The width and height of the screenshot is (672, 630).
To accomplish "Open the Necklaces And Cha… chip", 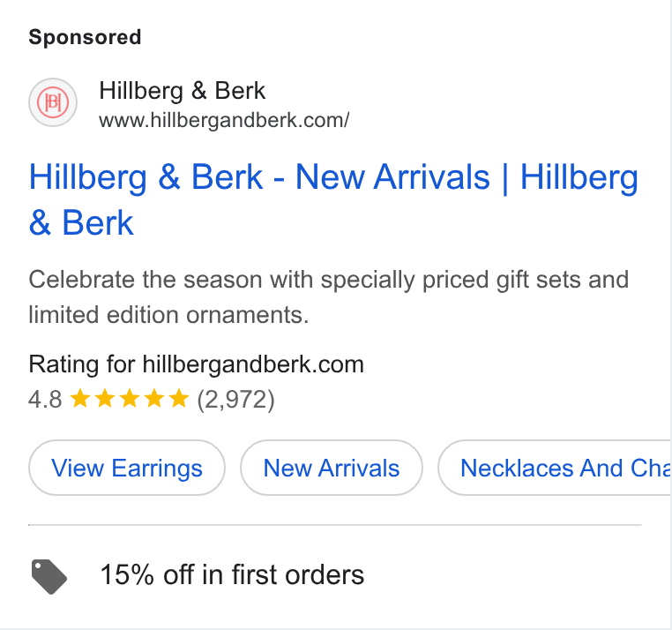I will pyautogui.click(x=555, y=468).
